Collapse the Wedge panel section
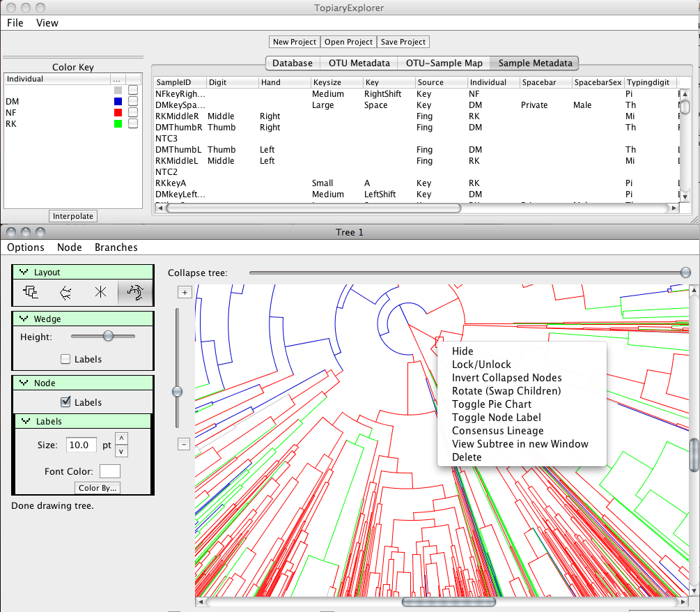Viewport: 700px width, 612px height. click(x=24, y=319)
